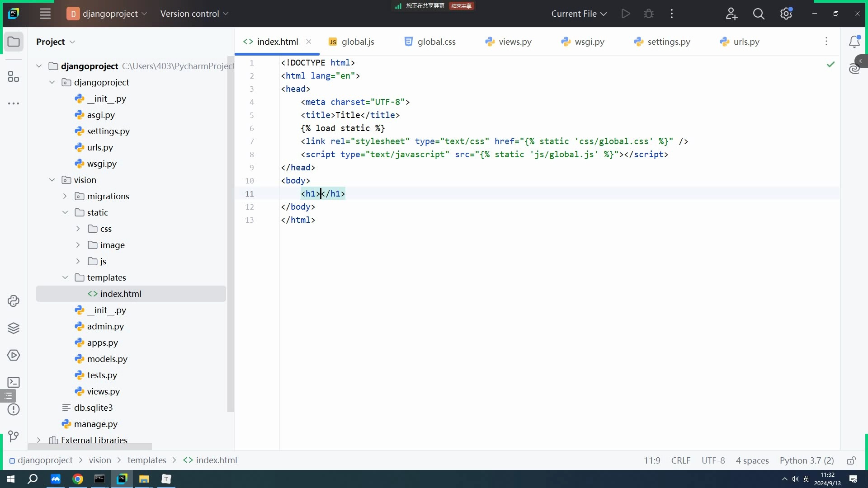Viewport: 868px width, 488px height.
Task: Expand External Libraries node
Action: (39, 440)
